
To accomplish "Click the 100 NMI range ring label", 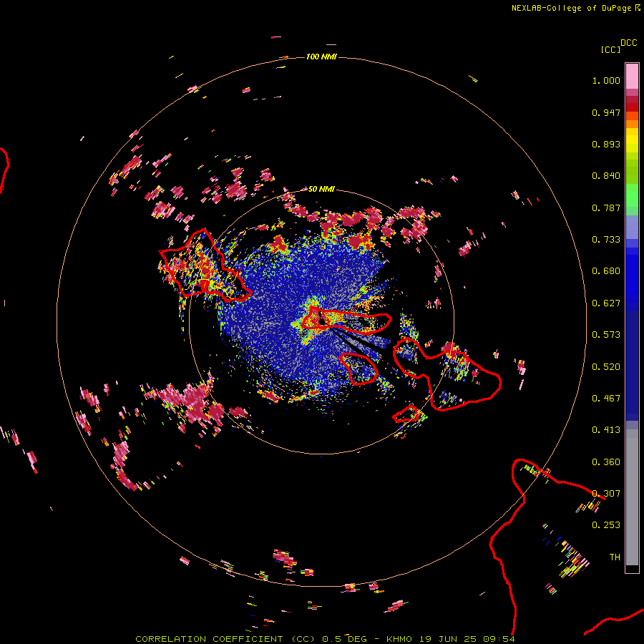I will [x=321, y=57].
